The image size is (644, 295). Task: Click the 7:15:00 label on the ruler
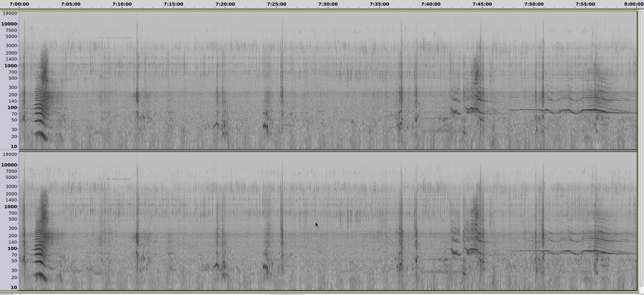[x=173, y=4]
